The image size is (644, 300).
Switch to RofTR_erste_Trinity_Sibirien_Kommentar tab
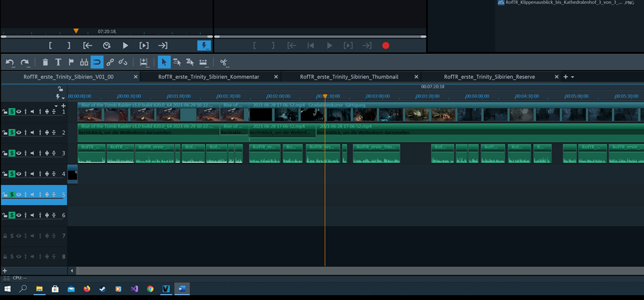(208, 77)
